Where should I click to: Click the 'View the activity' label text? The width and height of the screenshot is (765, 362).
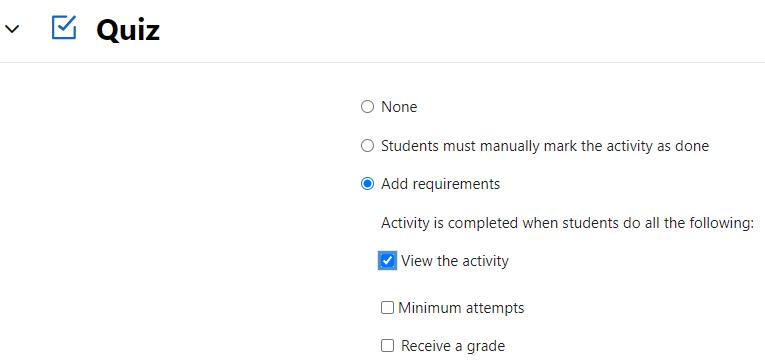click(x=455, y=261)
